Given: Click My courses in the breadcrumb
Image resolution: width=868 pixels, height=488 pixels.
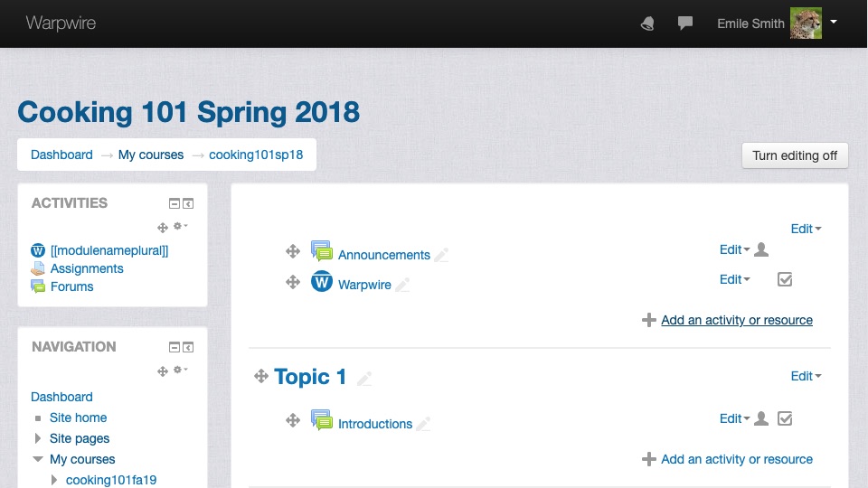Looking at the screenshot, I should click(151, 155).
